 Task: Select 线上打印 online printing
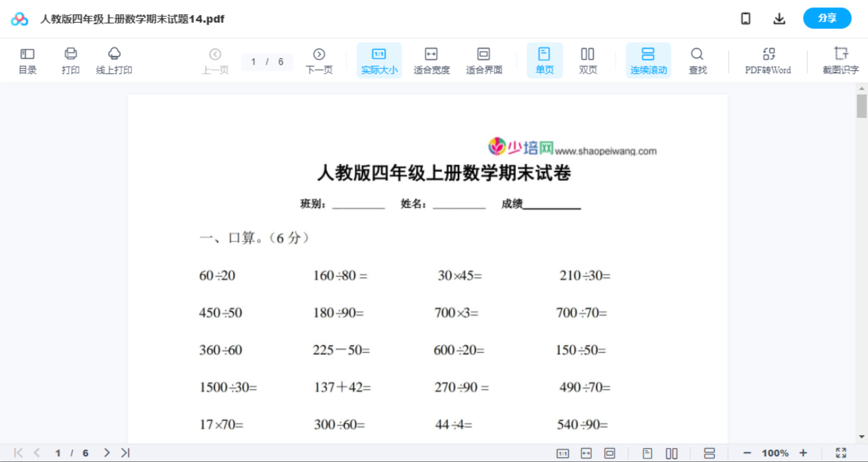click(x=114, y=60)
